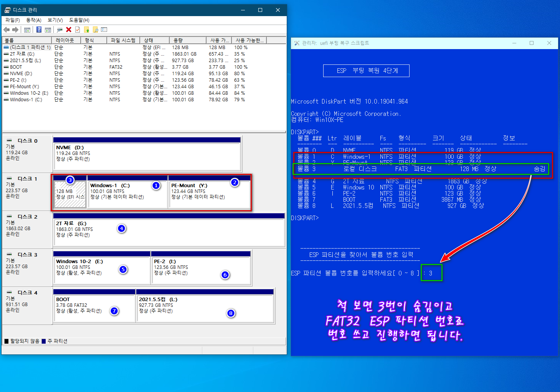560x392 pixels.
Task: Click the Forward arrow in Disk Management toolbar
Action: [15, 30]
